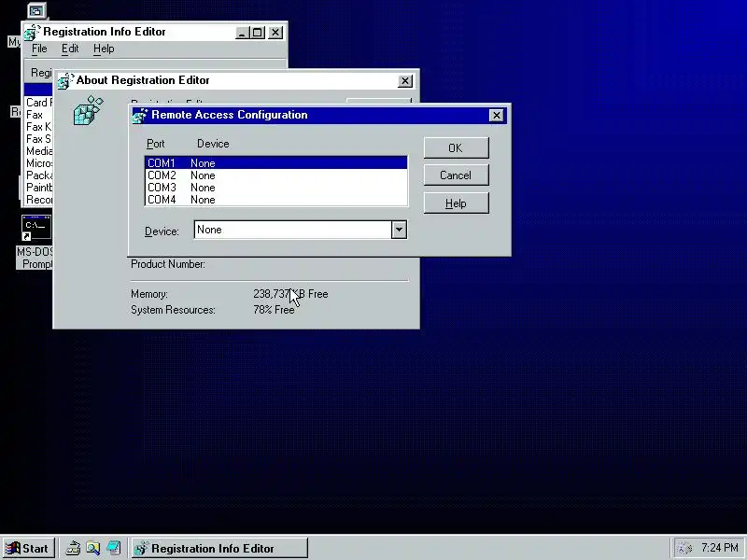This screenshot has width=747, height=560.
Task: Open the Device dropdown arrow
Action: tap(400, 230)
